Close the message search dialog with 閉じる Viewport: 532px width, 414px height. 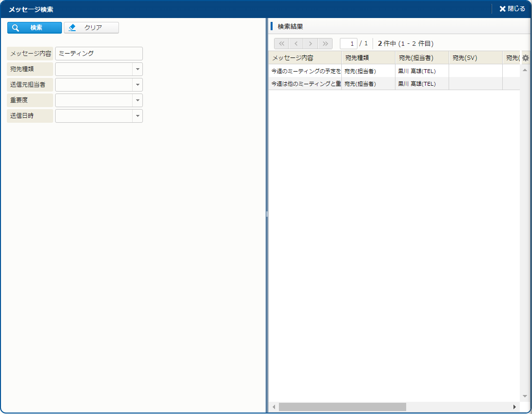tap(512, 9)
